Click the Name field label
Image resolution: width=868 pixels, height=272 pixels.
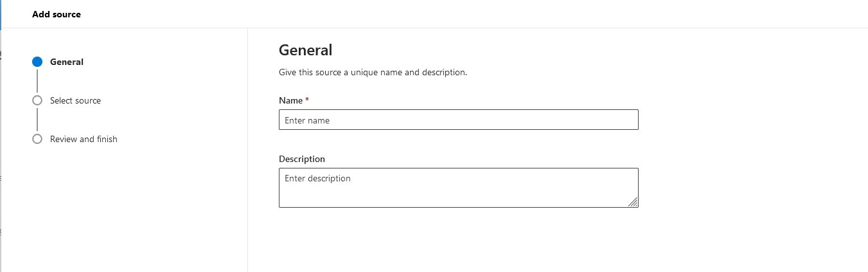tap(290, 100)
